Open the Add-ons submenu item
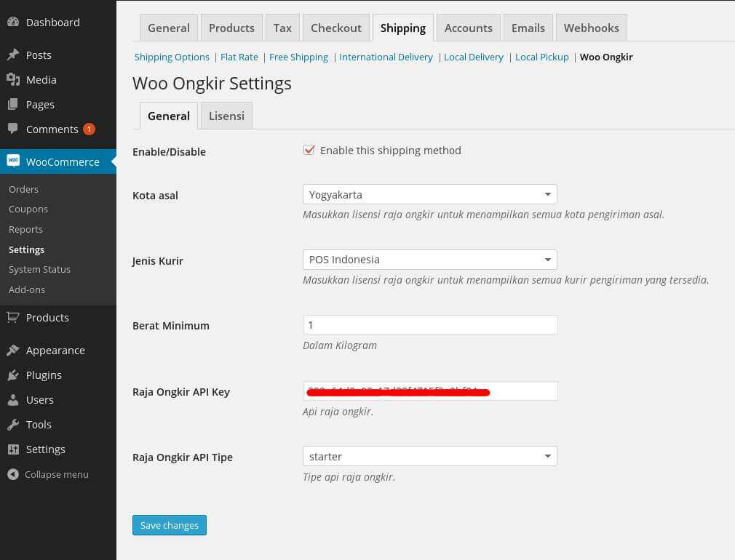 pyautogui.click(x=27, y=289)
